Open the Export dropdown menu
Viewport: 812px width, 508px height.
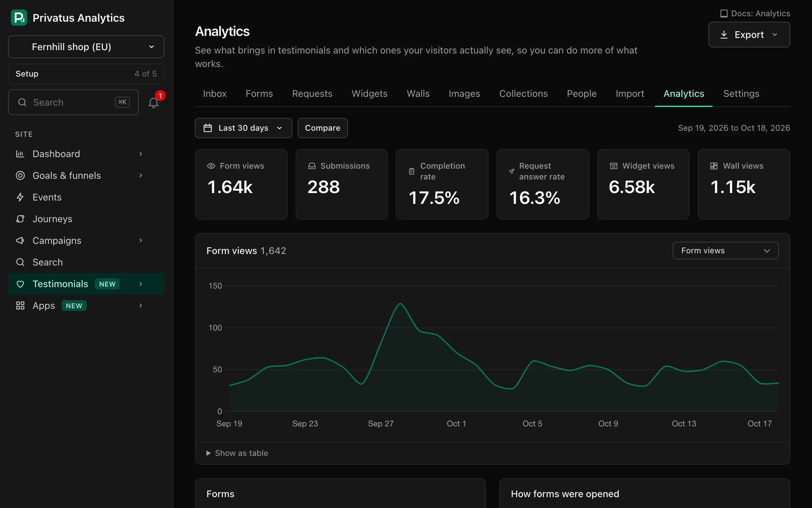pos(749,35)
